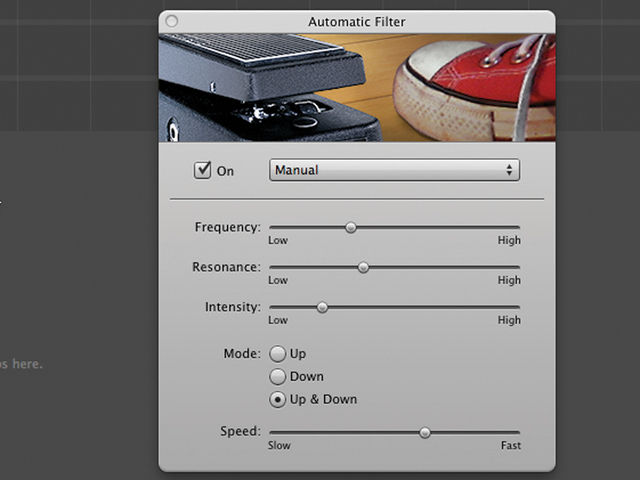The width and height of the screenshot is (640, 480).
Task: Click the Speed label
Action: [x=240, y=431]
